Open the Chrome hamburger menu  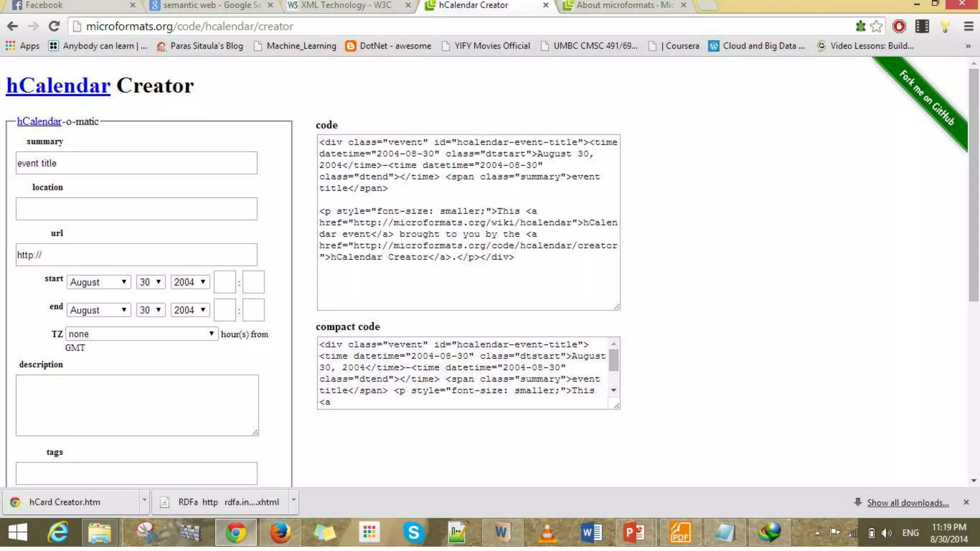[x=968, y=26]
